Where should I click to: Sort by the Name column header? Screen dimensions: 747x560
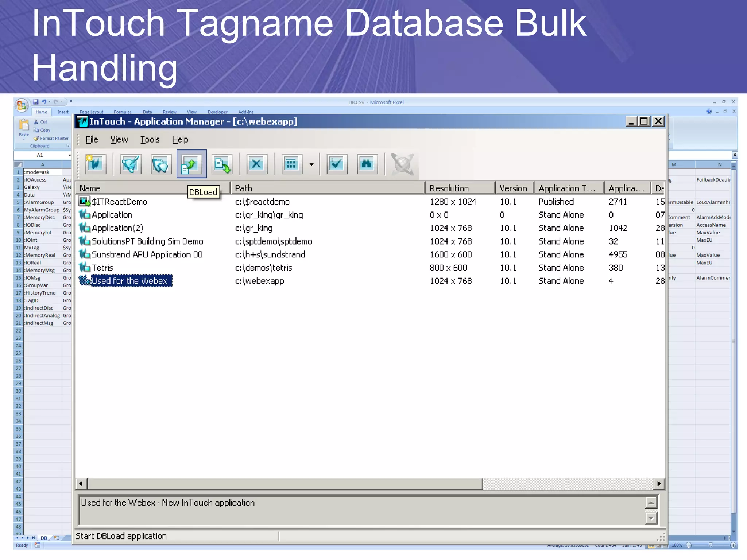tap(153, 188)
